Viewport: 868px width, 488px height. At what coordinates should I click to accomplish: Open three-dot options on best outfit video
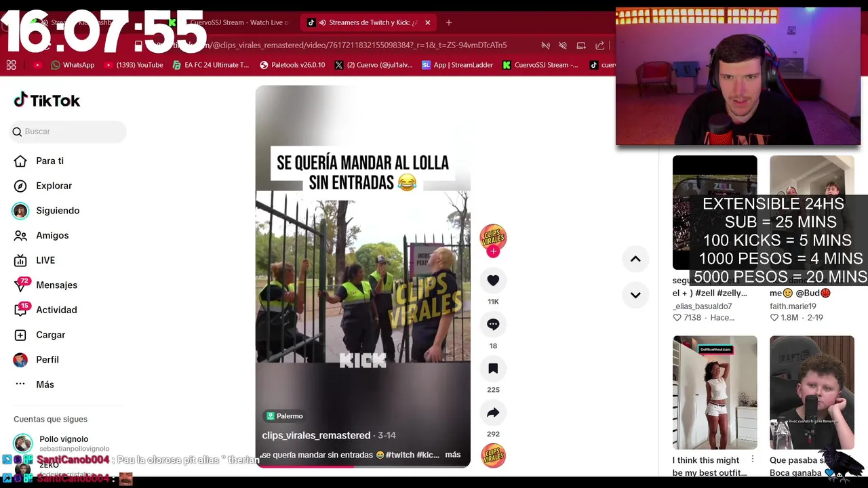[x=752, y=460]
